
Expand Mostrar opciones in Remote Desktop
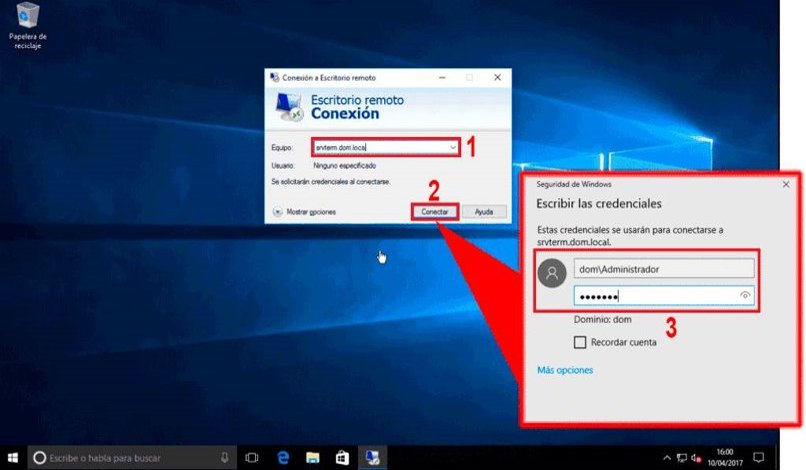(304, 212)
